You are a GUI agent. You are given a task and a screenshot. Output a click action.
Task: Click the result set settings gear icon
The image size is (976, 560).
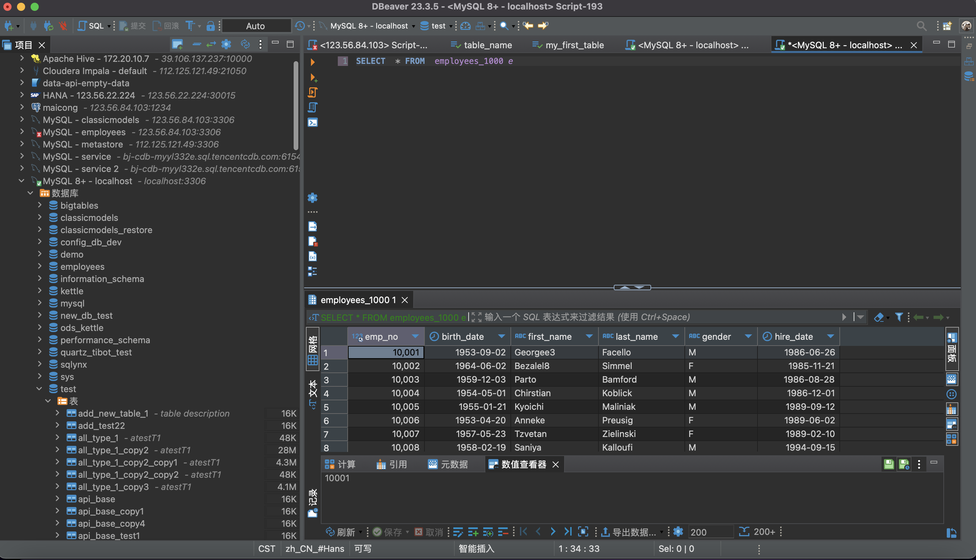point(678,532)
